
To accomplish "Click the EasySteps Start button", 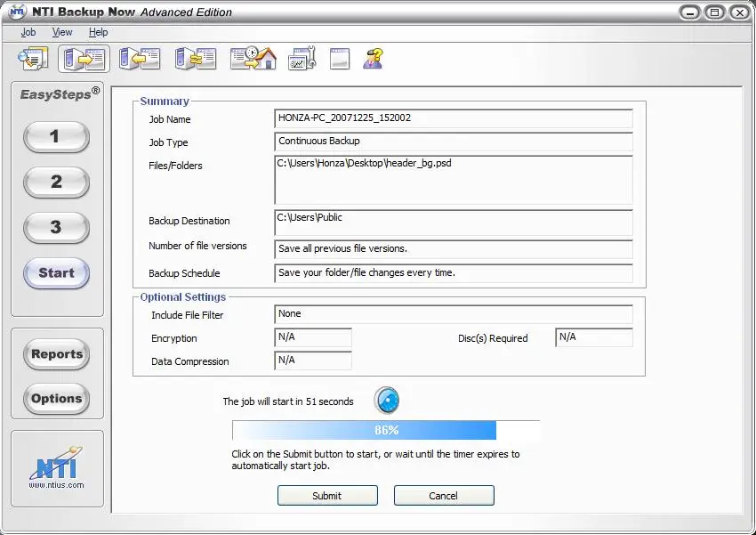I will (56, 273).
